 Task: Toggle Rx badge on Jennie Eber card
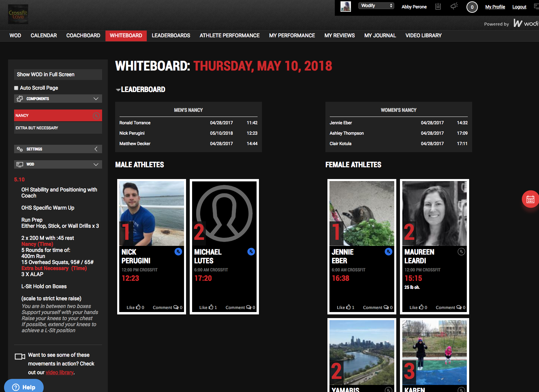point(389,252)
